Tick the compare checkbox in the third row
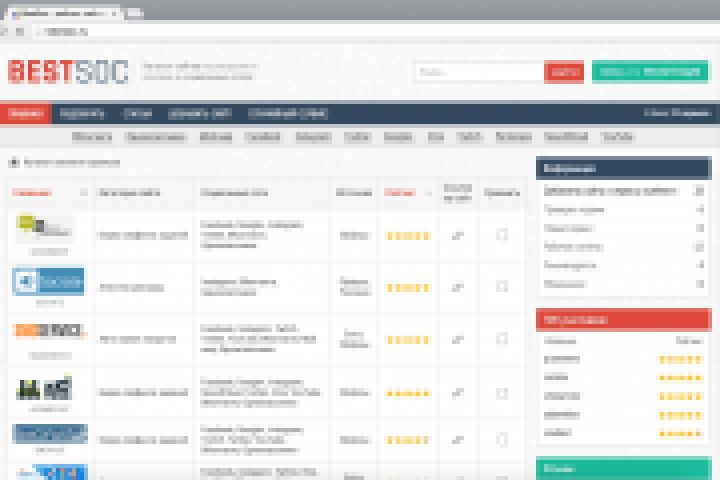This screenshot has height=480, width=720. point(502,339)
